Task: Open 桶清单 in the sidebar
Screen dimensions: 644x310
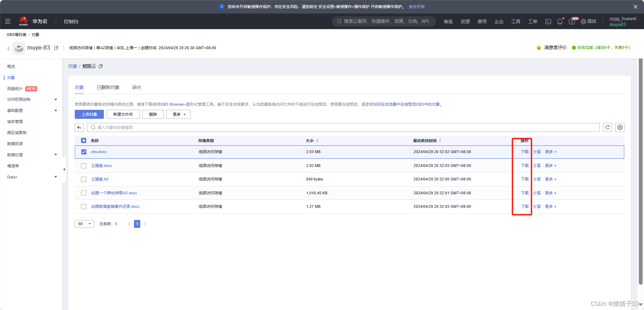Action: click(13, 166)
